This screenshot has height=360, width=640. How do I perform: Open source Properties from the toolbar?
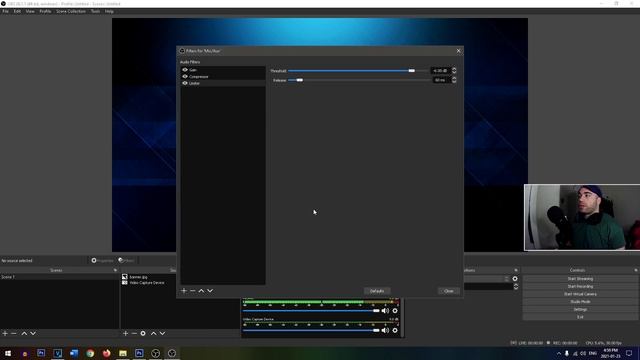click(102, 260)
